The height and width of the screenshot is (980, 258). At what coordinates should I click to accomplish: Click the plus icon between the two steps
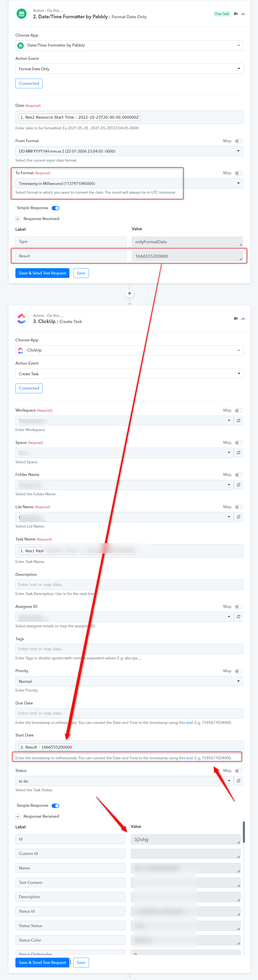[130, 293]
